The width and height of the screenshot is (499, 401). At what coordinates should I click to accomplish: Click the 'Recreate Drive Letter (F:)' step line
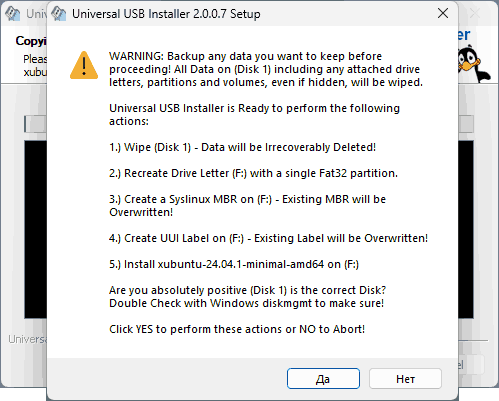(x=253, y=173)
